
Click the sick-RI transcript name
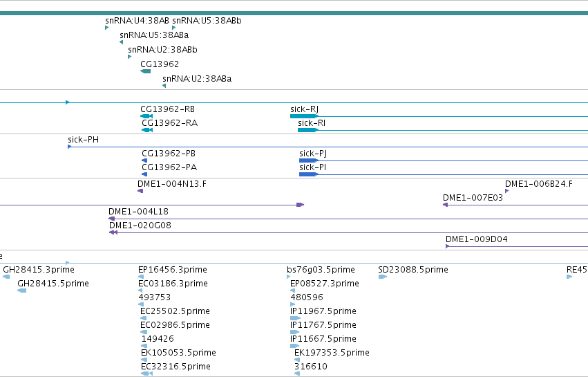click(312, 123)
